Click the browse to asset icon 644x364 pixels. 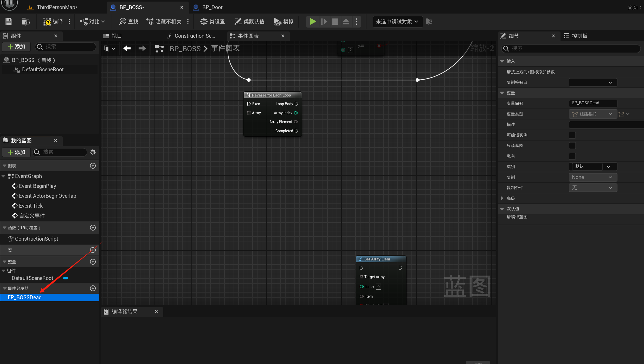coord(25,22)
